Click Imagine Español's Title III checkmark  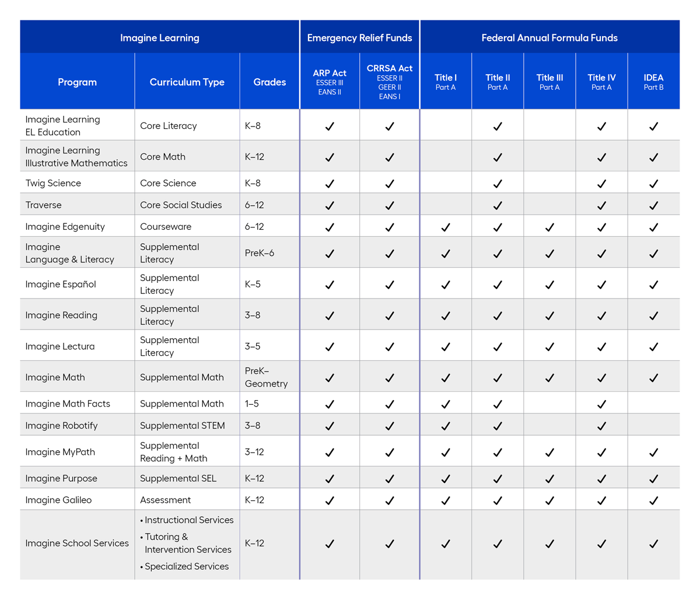pyautogui.click(x=549, y=285)
